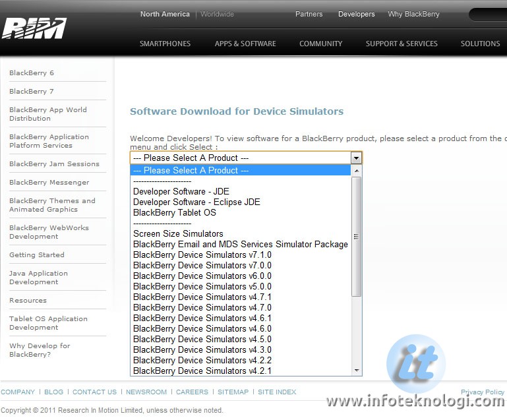The height and width of the screenshot is (420, 507).
Task: Open Why BlackBerry link
Action: [x=413, y=15]
